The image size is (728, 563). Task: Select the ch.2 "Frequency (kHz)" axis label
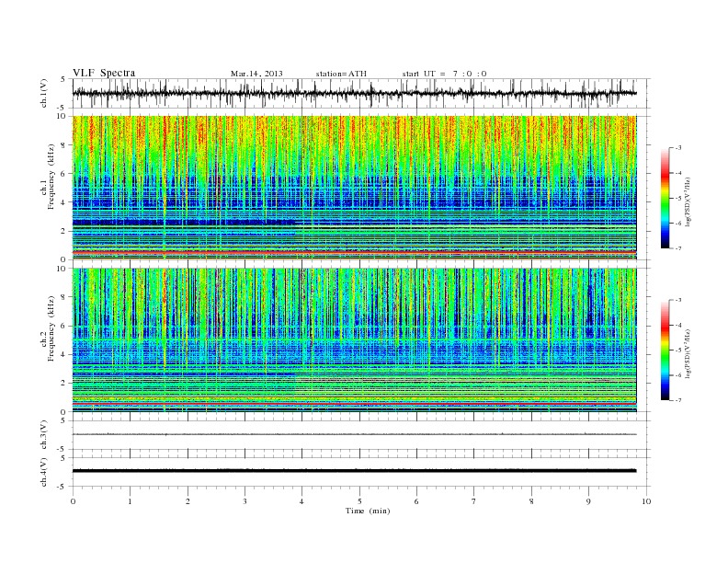point(51,327)
